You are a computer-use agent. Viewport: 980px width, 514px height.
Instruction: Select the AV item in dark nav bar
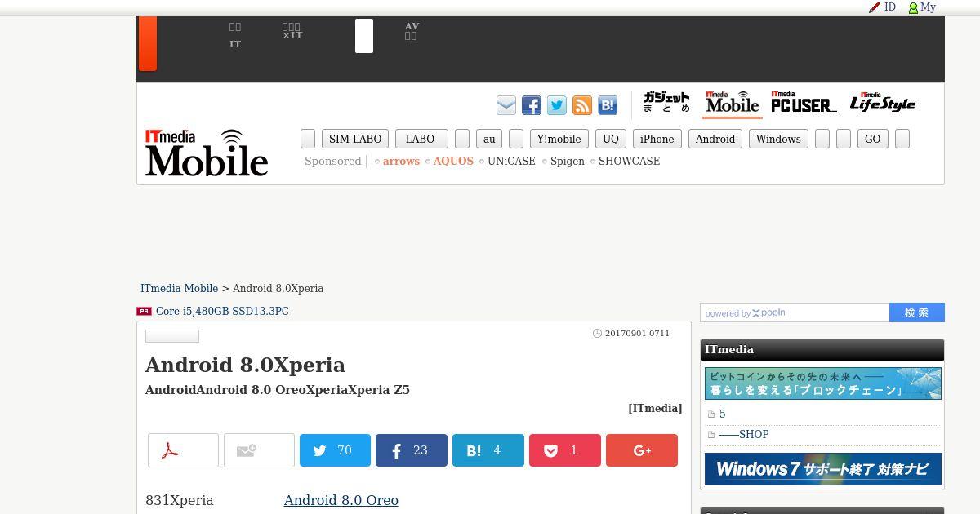point(412,31)
